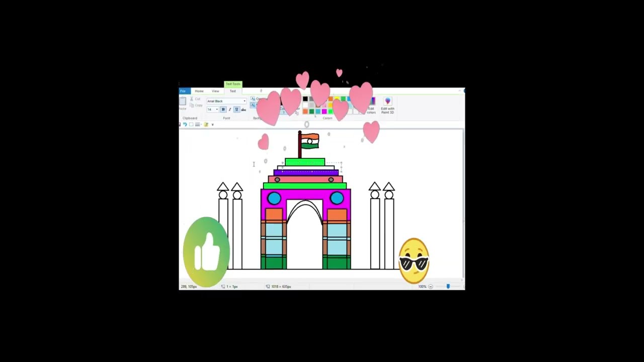Click the Text Tools contextual tab header
The width and height of the screenshot is (644, 362).
pos(233,84)
